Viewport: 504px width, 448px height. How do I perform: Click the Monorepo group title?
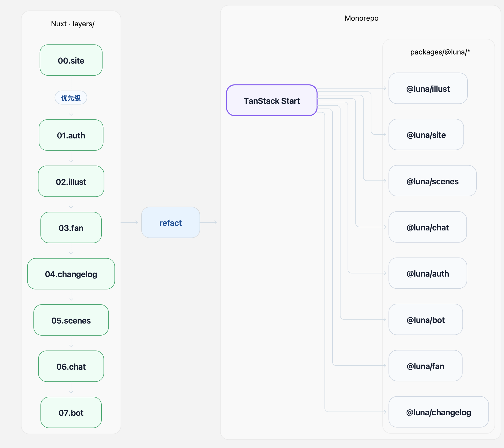pos(361,18)
